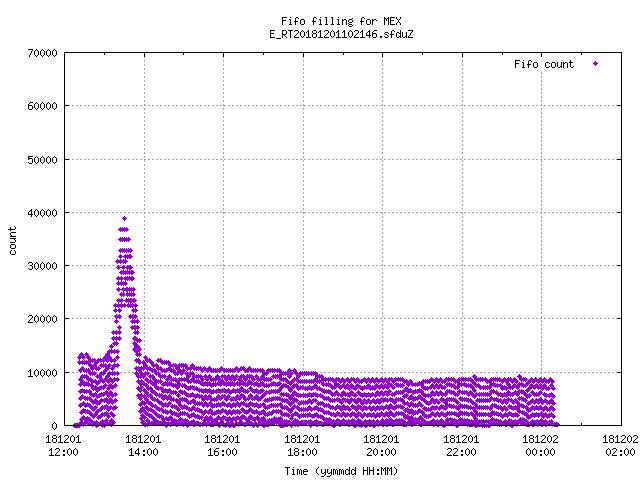Screen dimensions: 640x480
Task: Click the y-axis label 'count'
Action: 12,241
